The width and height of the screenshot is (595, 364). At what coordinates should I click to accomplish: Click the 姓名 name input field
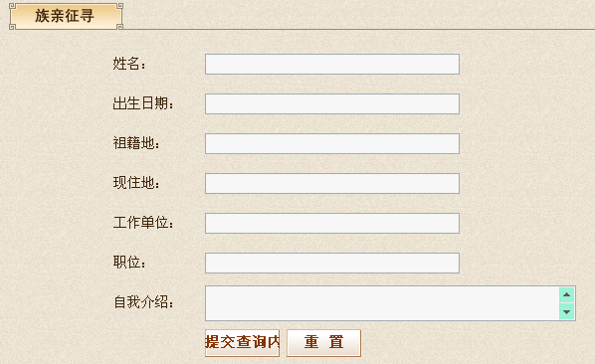coord(332,64)
